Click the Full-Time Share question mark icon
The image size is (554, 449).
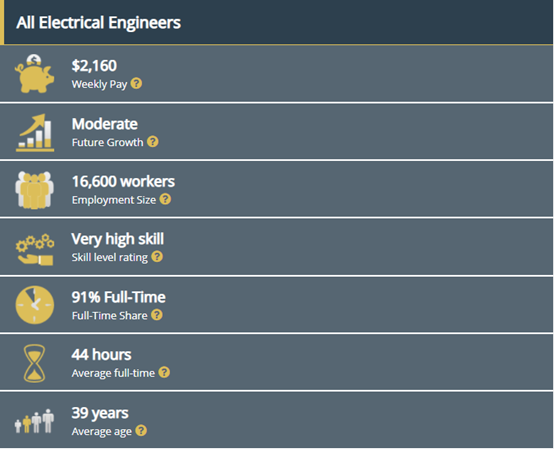click(x=157, y=315)
